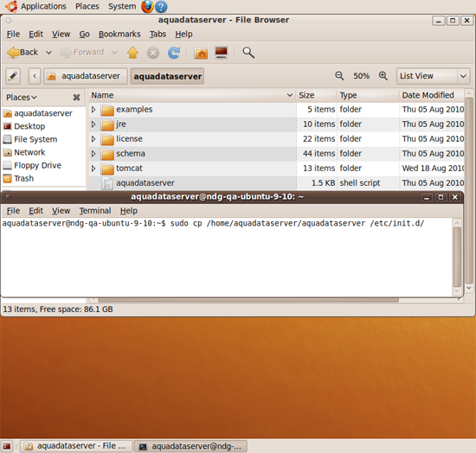Toggle text-based location bar pencil button
Viewport: 476px width, 453px height.
(13, 76)
